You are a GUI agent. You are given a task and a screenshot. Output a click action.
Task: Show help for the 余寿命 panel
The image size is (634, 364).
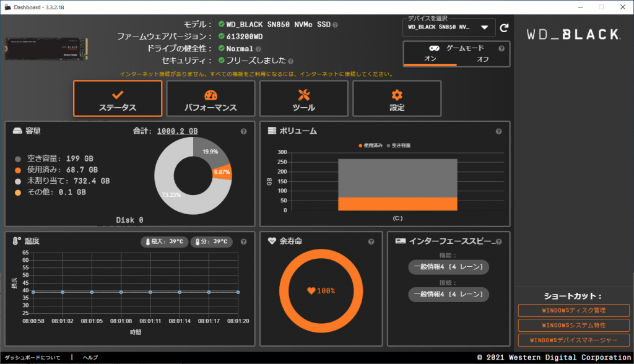371,241
